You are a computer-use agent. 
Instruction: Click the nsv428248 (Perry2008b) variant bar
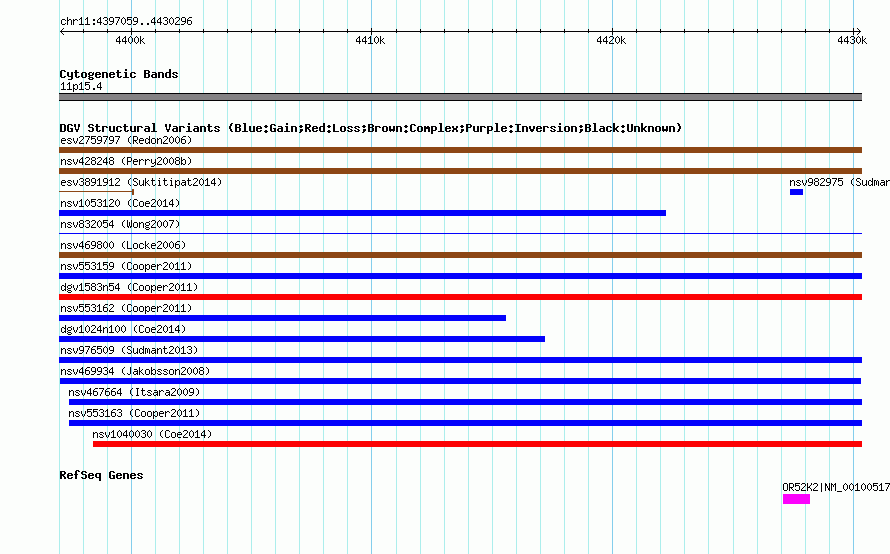pyautogui.click(x=460, y=171)
